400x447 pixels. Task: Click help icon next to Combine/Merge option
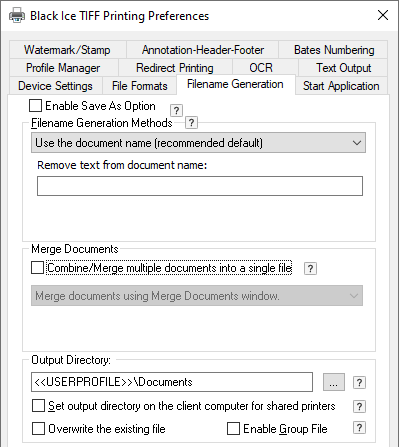pyautogui.click(x=310, y=268)
